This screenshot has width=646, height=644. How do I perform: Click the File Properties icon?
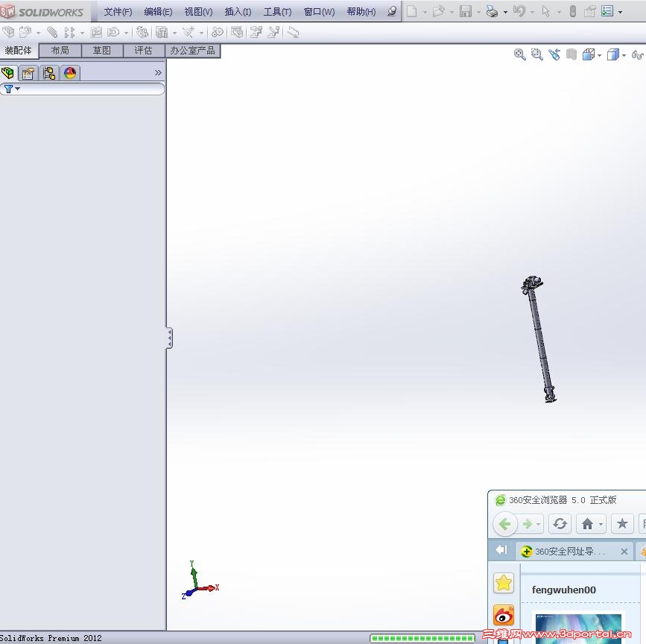(590, 11)
